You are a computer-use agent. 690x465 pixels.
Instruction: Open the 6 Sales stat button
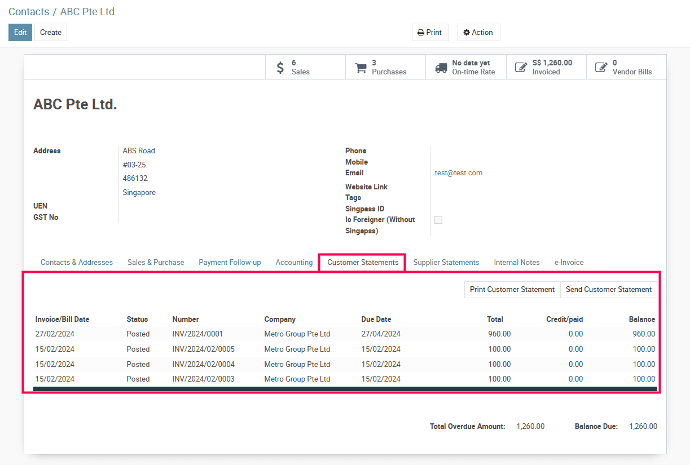tap(305, 67)
